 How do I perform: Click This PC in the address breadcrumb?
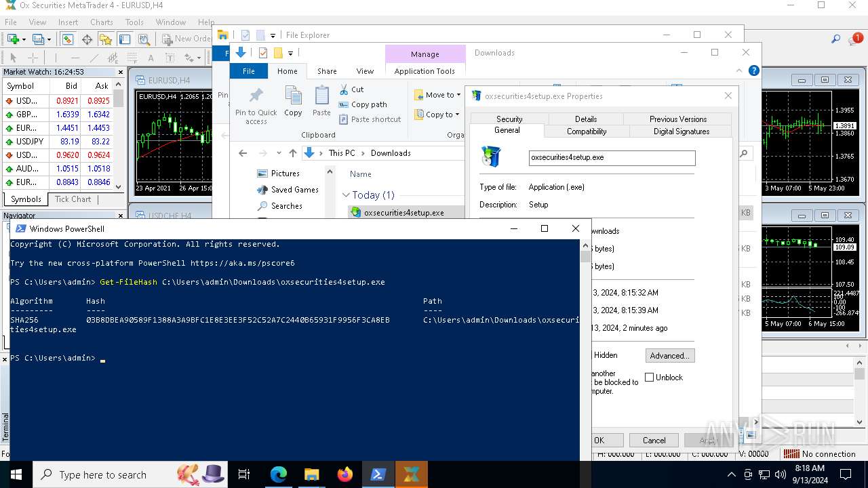pos(342,153)
